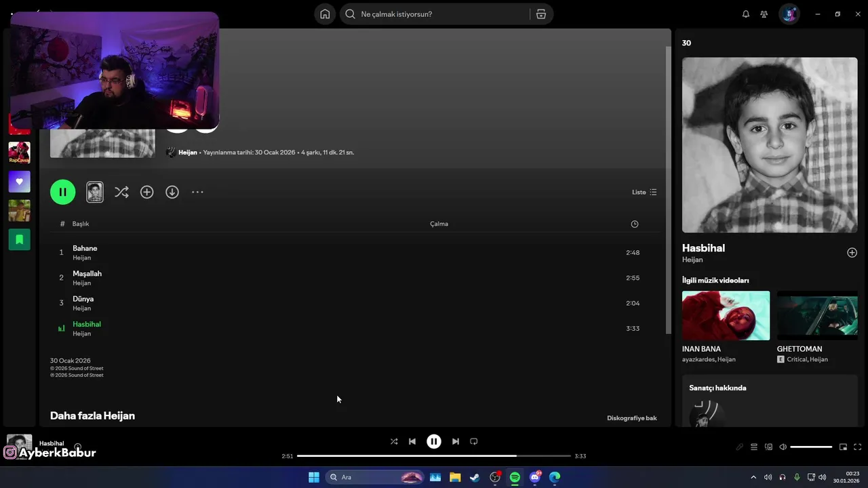Open the Friend Activity icon
868x488 pixels.
(x=764, y=14)
